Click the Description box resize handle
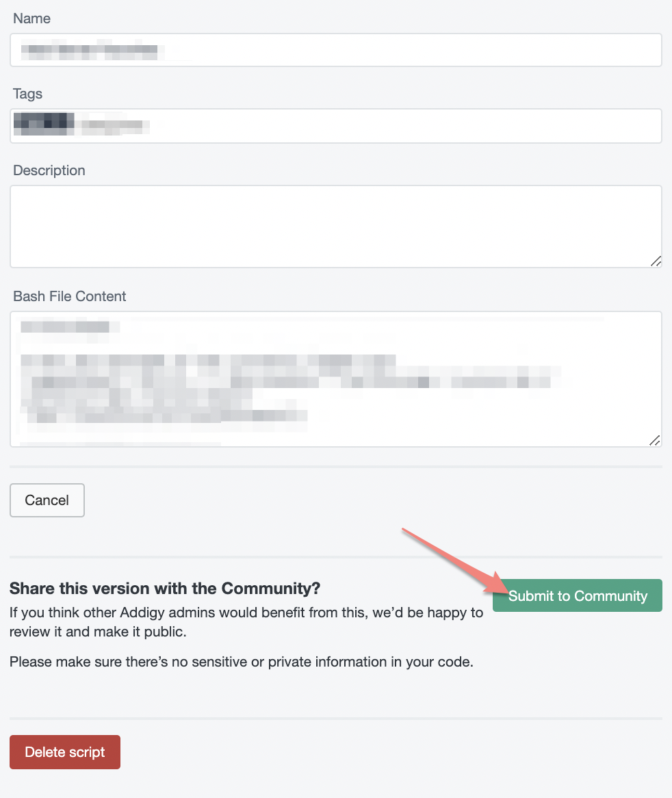Image resolution: width=672 pixels, height=798 pixels. pyautogui.click(x=656, y=261)
